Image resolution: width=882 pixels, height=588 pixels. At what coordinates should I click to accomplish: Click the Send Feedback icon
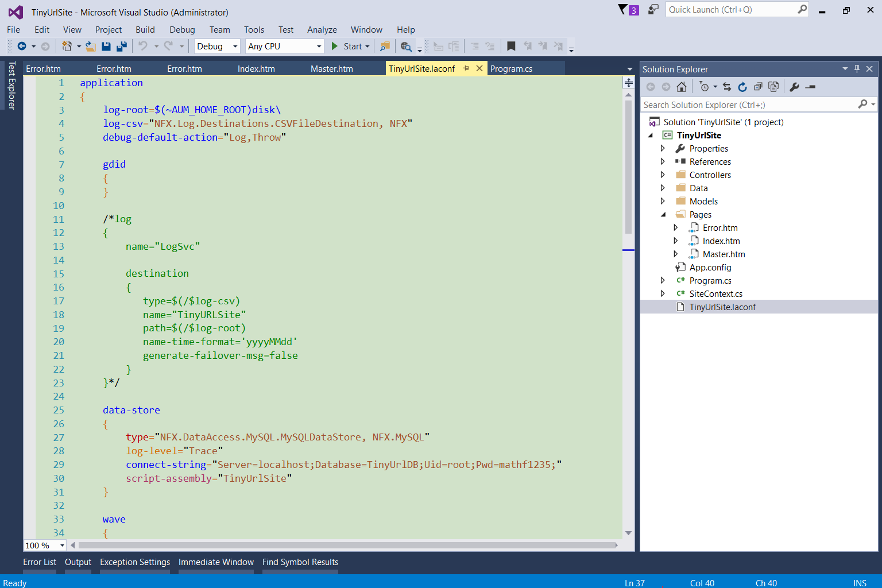tap(653, 9)
